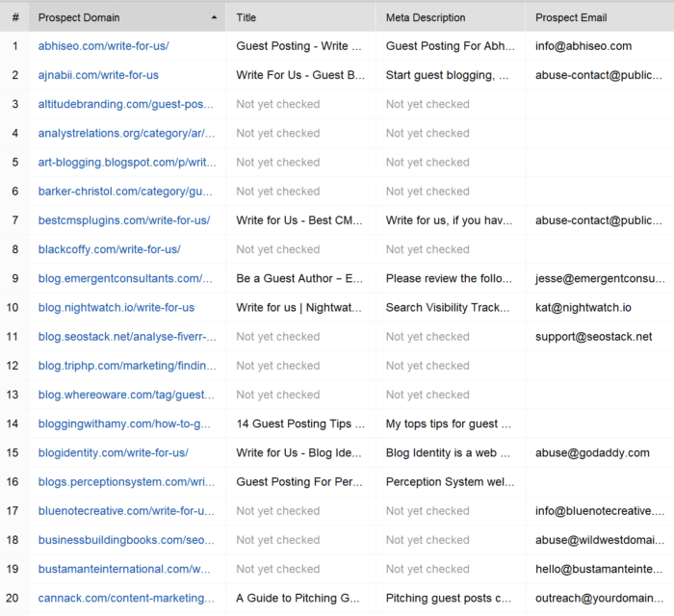Click row number 20 cell
Image resolution: width=674 pixels, height=616 pixels.
[x=13, y=598]
